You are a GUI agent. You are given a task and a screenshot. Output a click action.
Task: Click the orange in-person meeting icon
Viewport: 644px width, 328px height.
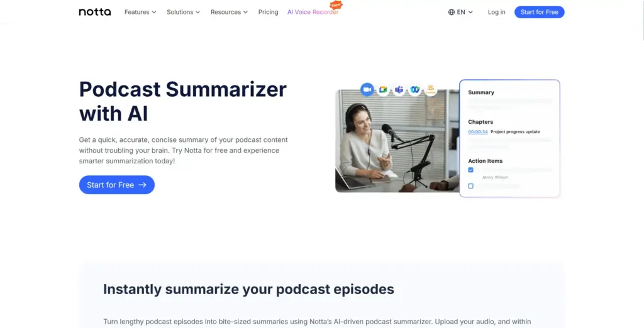point(431,90)
